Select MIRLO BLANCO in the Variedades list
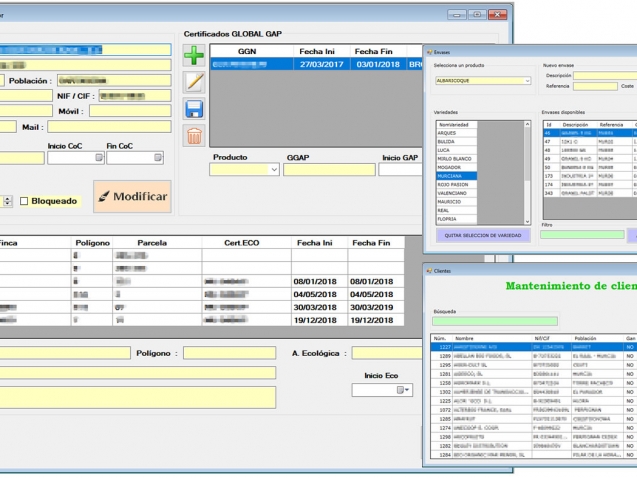 pyautogui.click(x=457, y=159)
